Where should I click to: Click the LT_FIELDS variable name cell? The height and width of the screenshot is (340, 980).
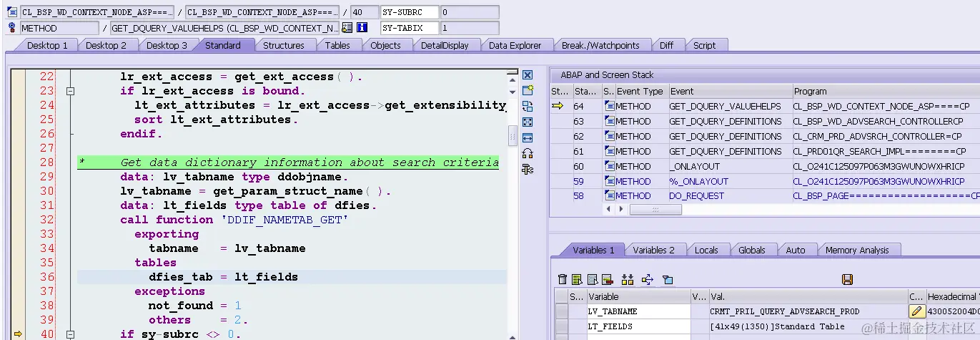point(638,326)
